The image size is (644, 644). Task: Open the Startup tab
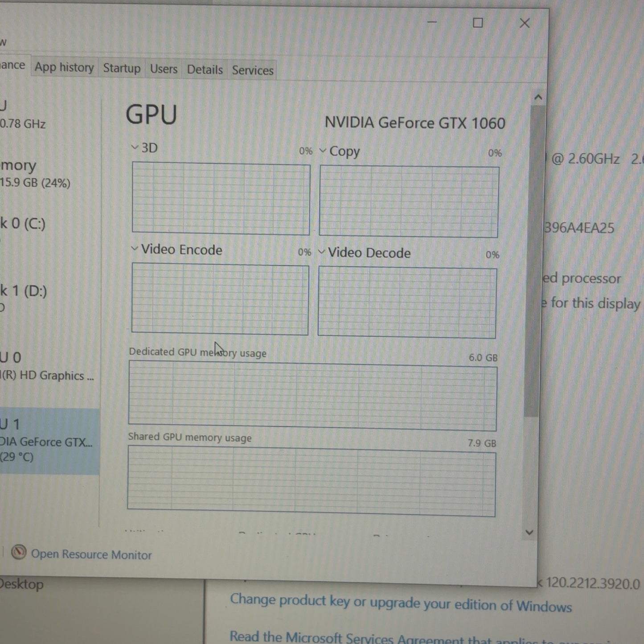[122, 68]
